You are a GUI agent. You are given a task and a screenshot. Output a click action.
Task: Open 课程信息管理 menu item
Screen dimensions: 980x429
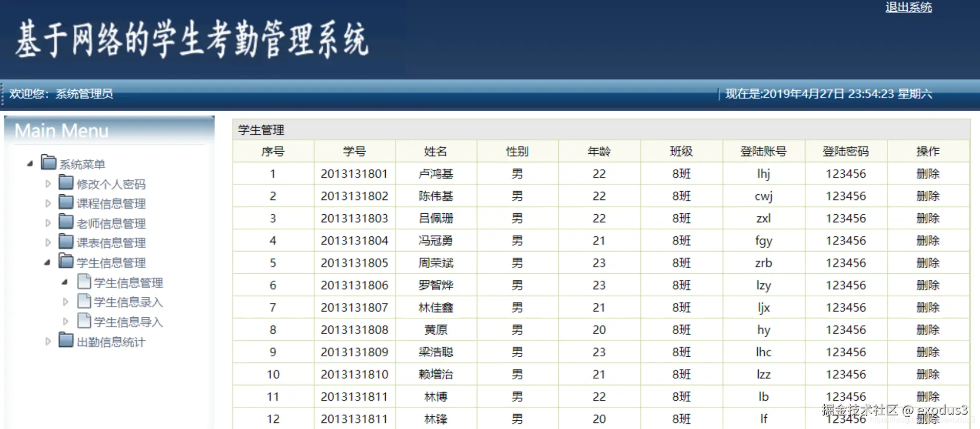point(111,203)
